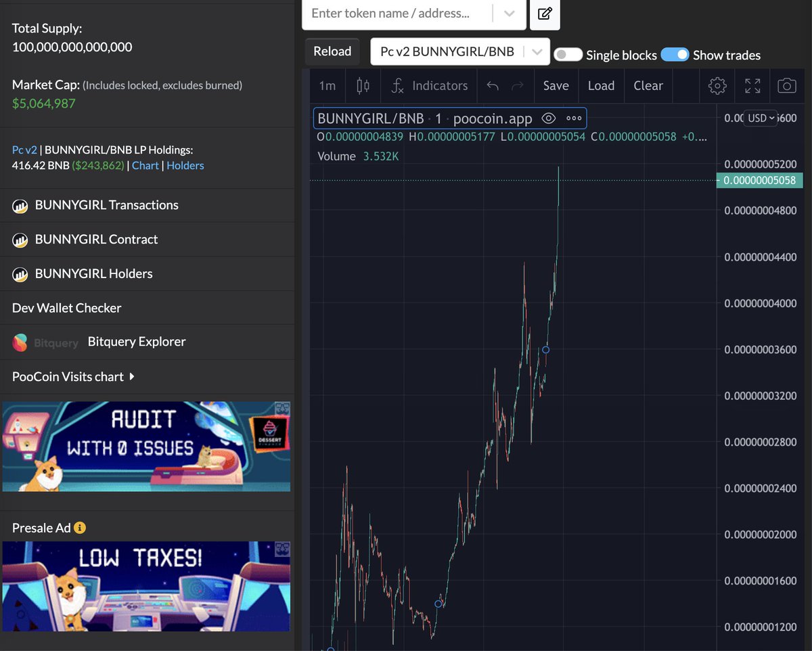
Task: Click the Market Cap value $5,064,987
Action: (x=44, y=104)
